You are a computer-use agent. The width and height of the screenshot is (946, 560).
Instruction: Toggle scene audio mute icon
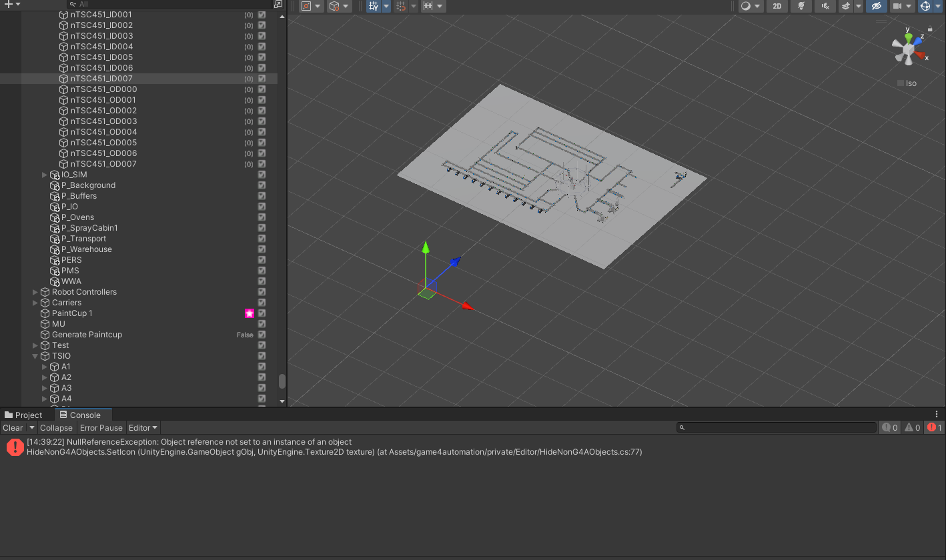tap(825, 6)
